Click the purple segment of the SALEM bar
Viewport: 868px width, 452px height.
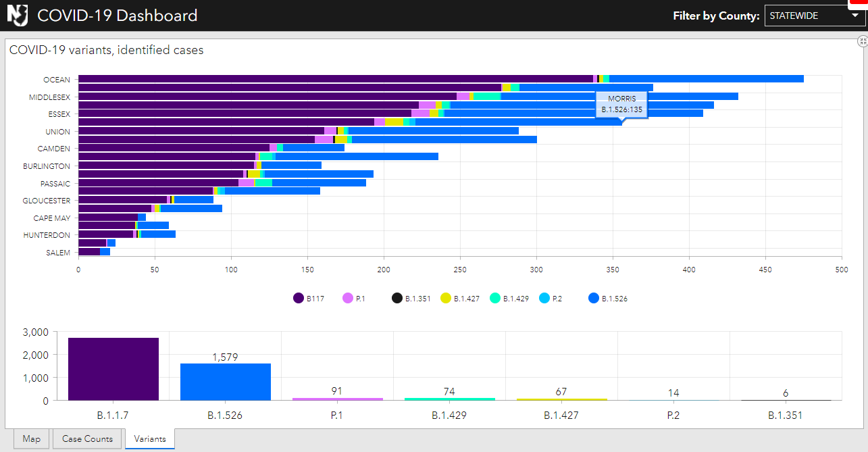click(89, 252)
